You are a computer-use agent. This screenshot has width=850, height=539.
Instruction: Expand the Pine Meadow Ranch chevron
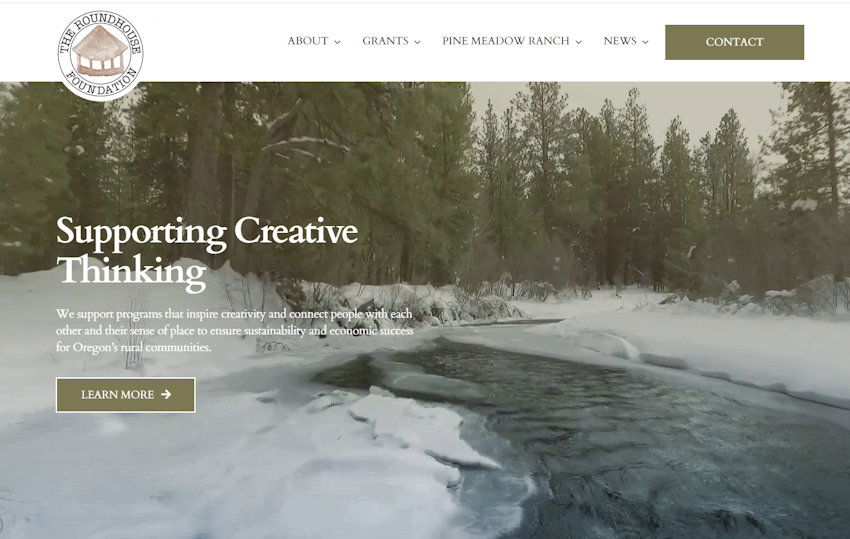(578, 42)
